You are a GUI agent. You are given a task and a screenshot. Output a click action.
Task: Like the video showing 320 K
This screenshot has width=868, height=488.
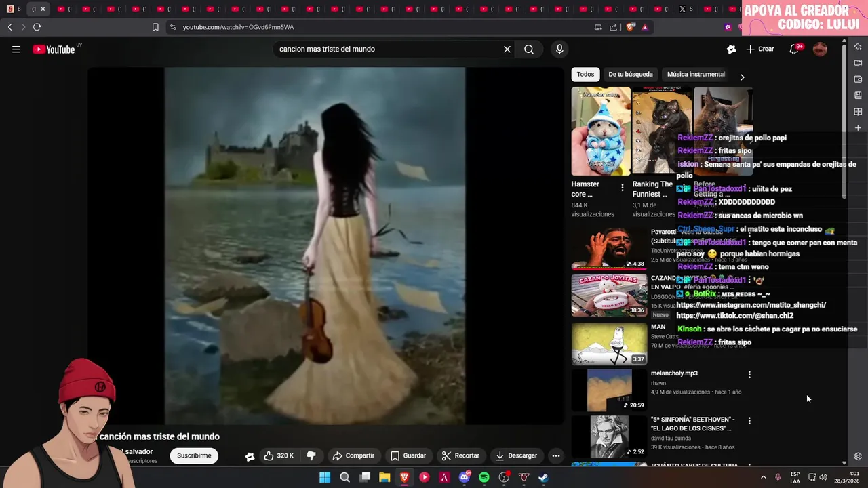[x=279, y=455]
